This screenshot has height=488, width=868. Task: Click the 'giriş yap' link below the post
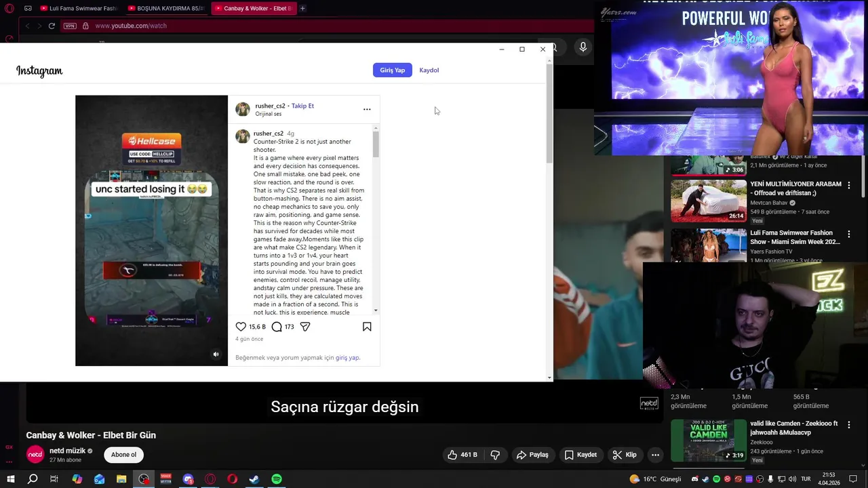click(347, 357)
